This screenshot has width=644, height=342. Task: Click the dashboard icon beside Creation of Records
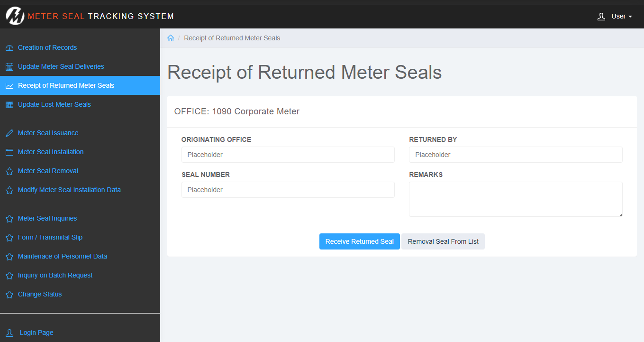(x=9, y=48)
